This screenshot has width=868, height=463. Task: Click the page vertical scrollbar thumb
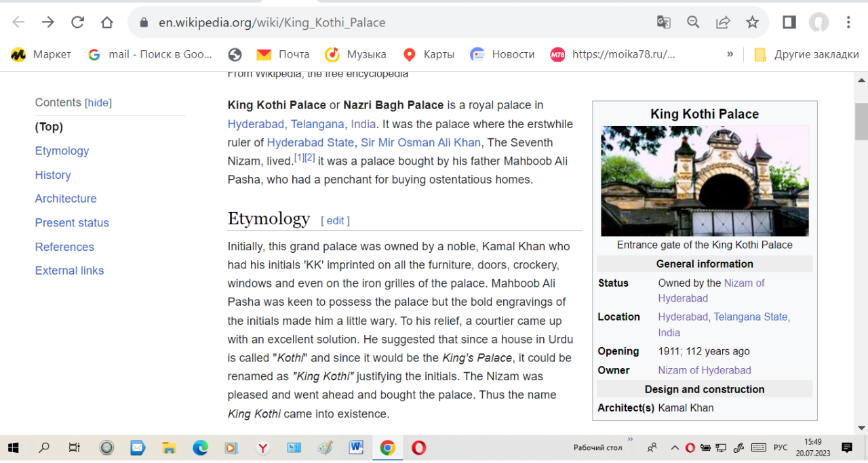tap(861, 121)
